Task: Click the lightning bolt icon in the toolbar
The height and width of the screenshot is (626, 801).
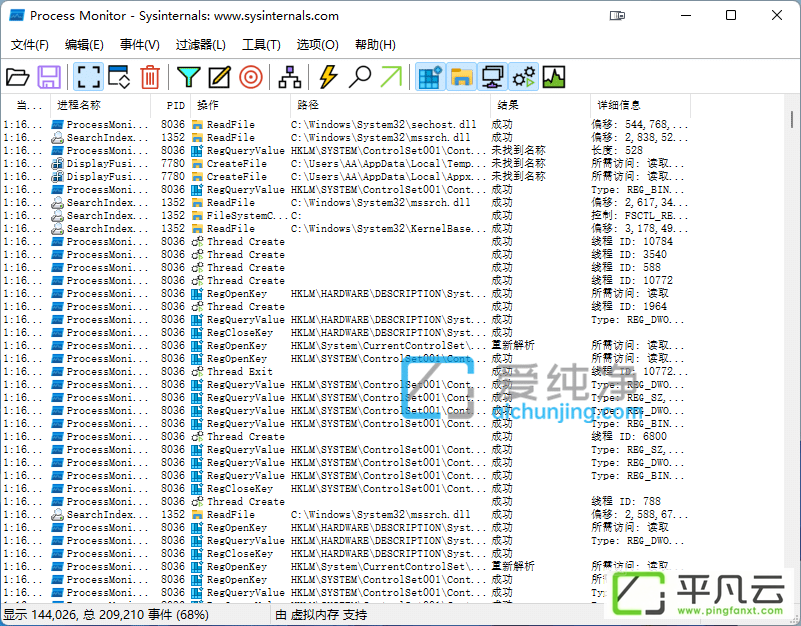Action: [x=328, y=77]
